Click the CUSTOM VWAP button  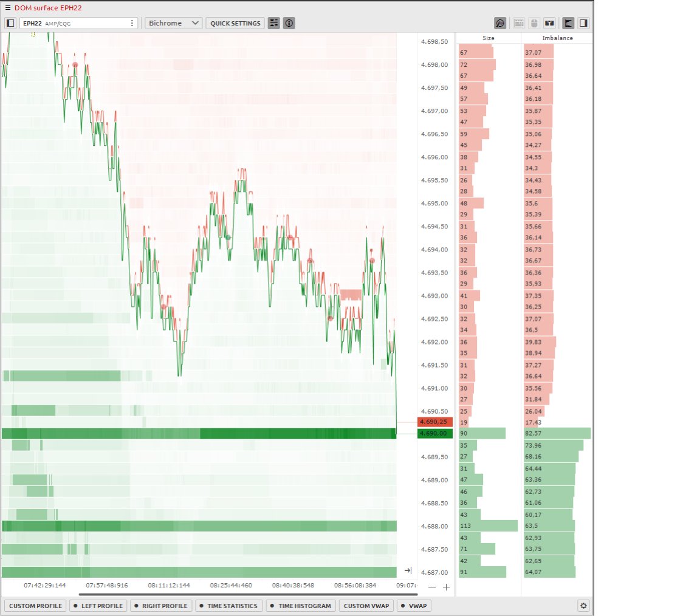[x=366, y=606]
